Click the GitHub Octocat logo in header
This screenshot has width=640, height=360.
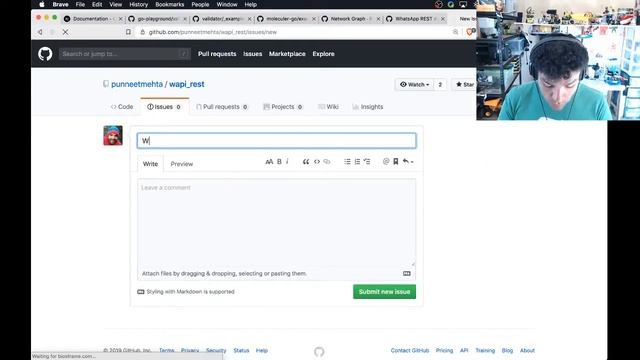click(x=45, y=54)
